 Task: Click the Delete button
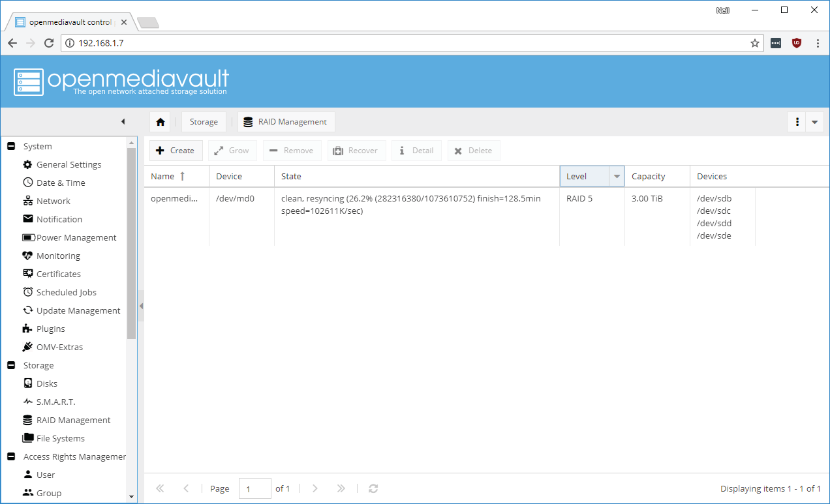click(474, 151)
